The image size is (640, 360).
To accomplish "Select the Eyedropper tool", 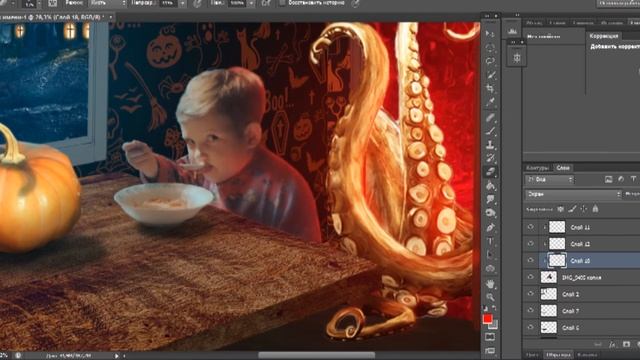I will pos(490,102).
